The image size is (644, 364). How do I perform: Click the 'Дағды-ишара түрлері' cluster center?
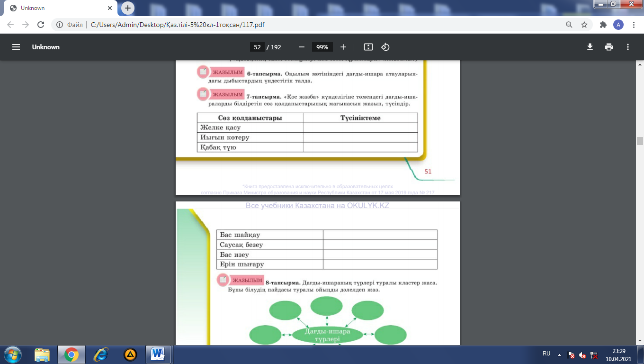pyautogui.click(x=327, y=335)
